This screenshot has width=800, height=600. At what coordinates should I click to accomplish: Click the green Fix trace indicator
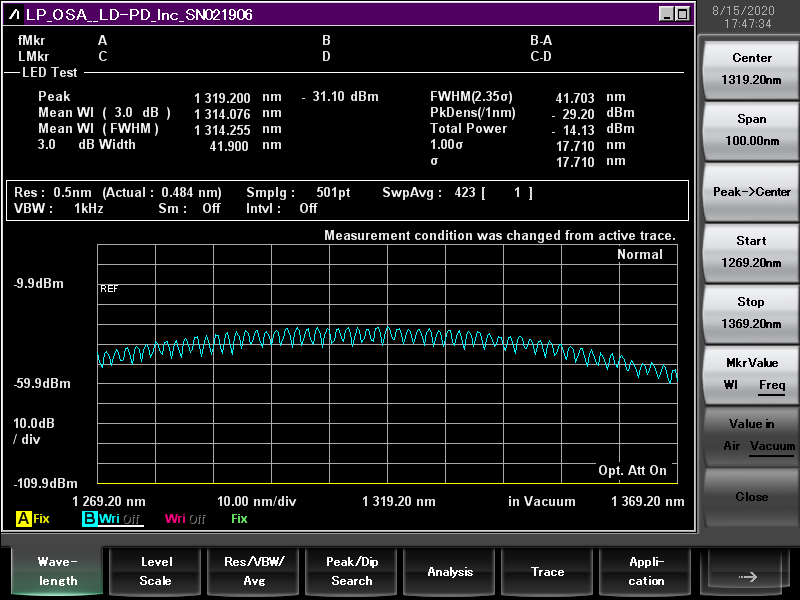[239, 519]
